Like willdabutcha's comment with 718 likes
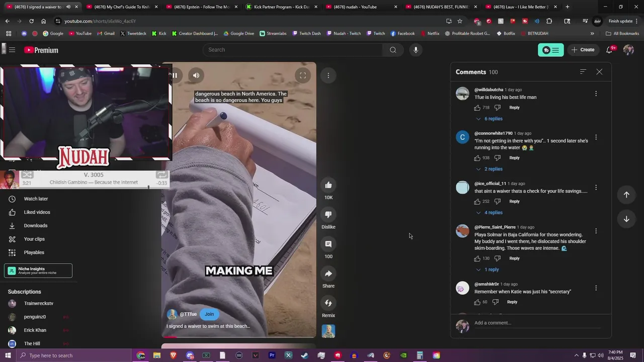Image resolution: width=644 pixels, height=362 pixels. click(477, 108)
